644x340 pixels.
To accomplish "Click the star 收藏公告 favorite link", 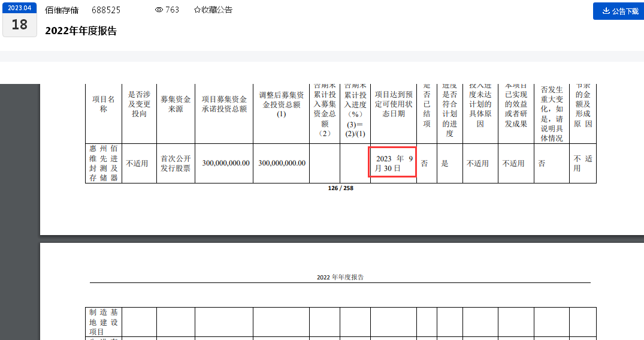I will [x=213, y=10].
